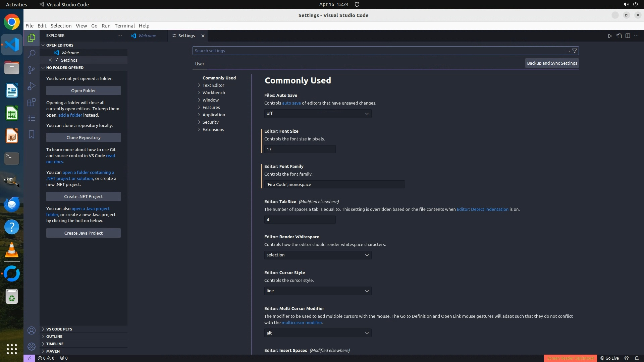This screenshot has width=644, height=362.
Task: Click Backup and Sync Settings button
Action: 552,63
